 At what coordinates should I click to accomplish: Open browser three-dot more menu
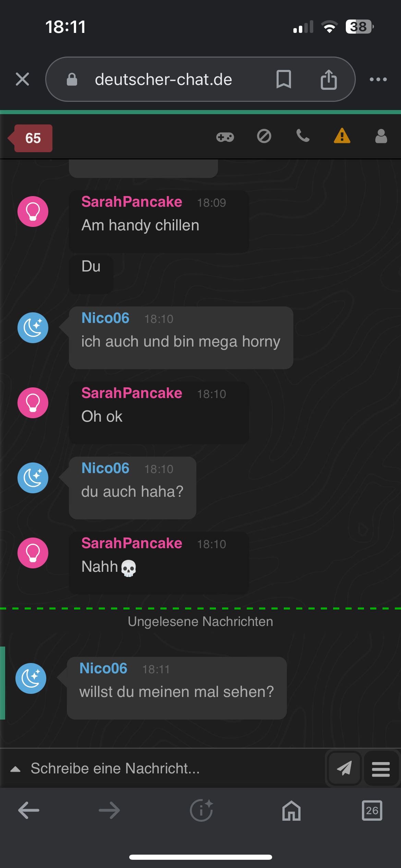click(378, 80)
